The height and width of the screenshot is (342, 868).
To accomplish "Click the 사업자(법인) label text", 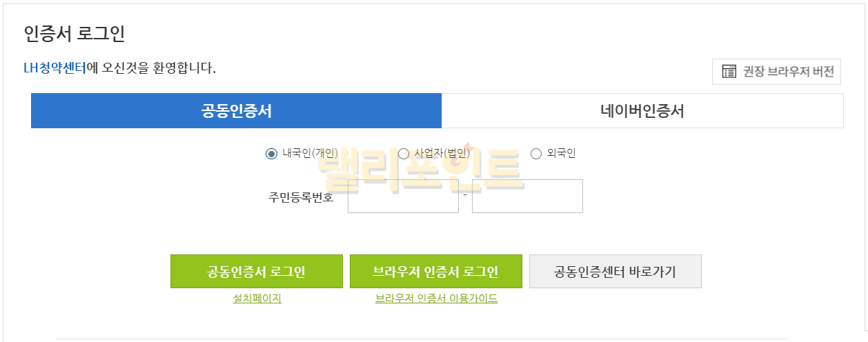I will click(x=442, y=154).
